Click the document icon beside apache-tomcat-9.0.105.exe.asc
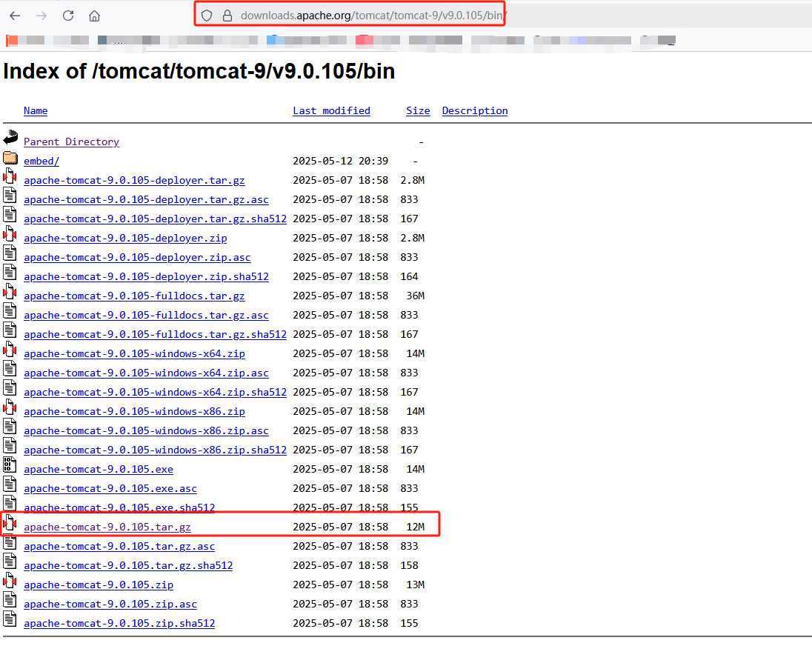Screen dimensions: 812x646 click(x=10, y=485)
